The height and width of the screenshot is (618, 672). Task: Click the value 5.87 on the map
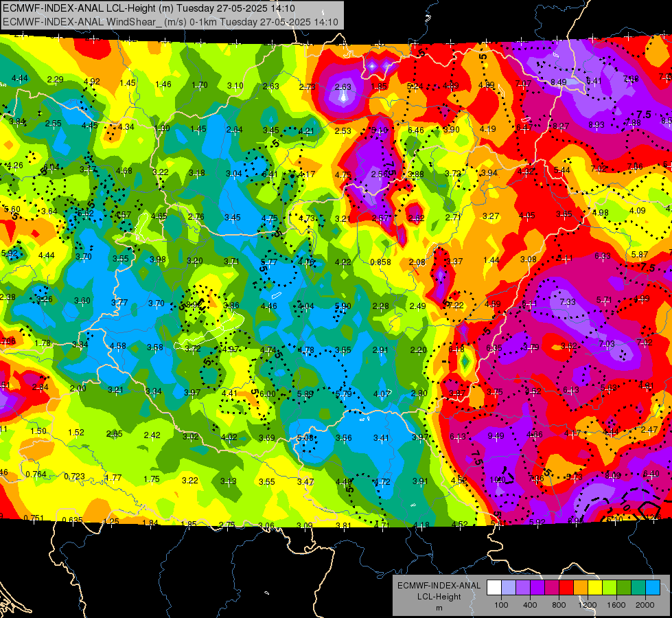tap(640, 254)
